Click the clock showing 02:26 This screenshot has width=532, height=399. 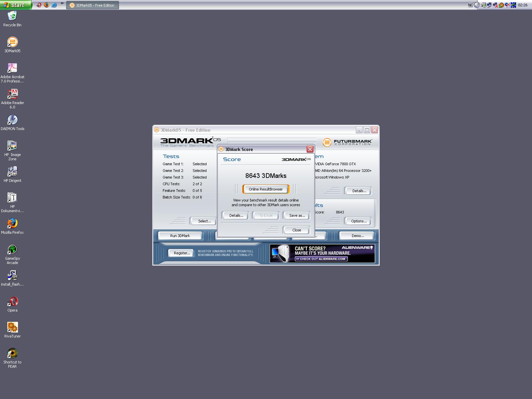pyautogui.click(x=523, y=5)
